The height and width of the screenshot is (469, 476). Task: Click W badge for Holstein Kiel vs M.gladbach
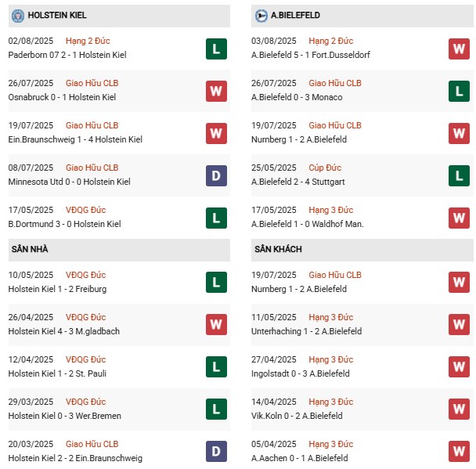tap(216, 325)
